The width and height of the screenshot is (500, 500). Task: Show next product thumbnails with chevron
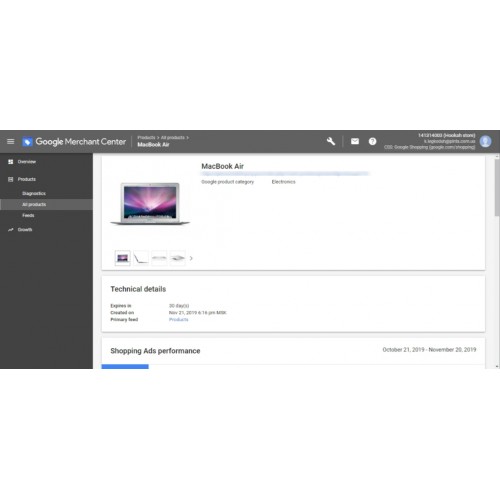pos(191,258)
